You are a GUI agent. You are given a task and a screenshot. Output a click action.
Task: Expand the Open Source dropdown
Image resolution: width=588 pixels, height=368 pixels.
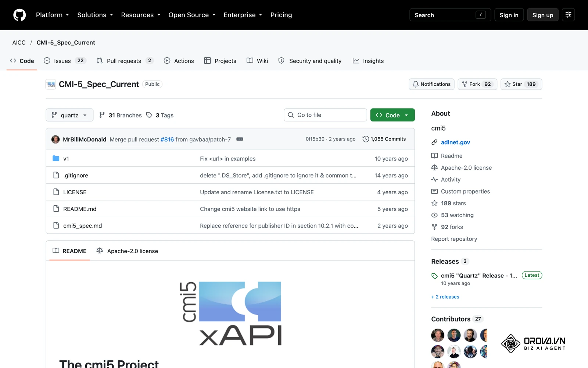pos(192,15)
